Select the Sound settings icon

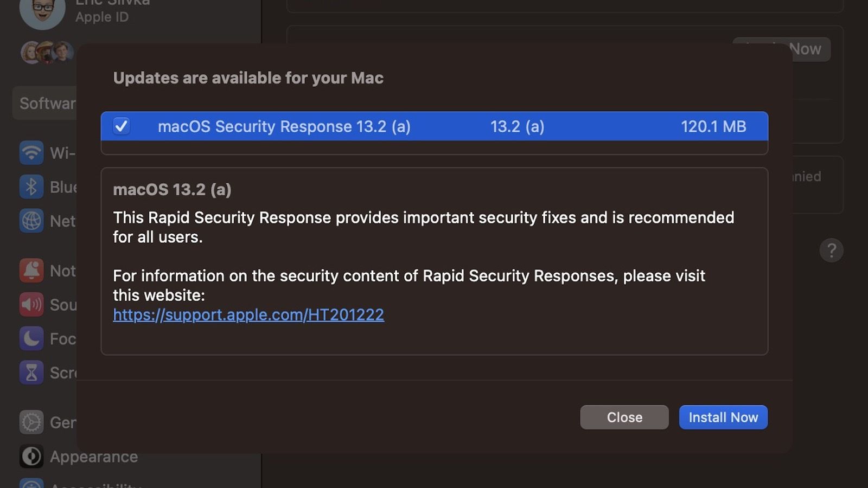32,305
